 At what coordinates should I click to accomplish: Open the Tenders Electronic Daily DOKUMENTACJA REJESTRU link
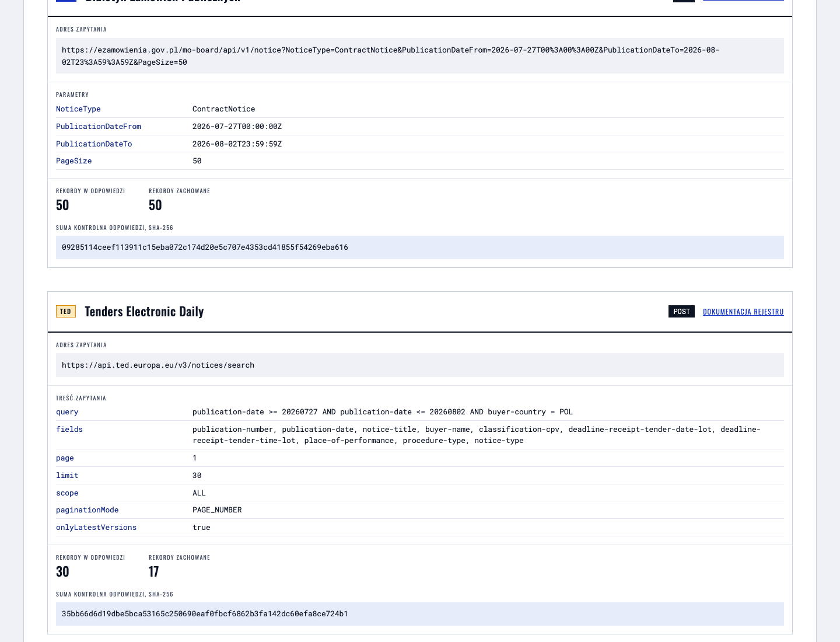click(743, 312)
